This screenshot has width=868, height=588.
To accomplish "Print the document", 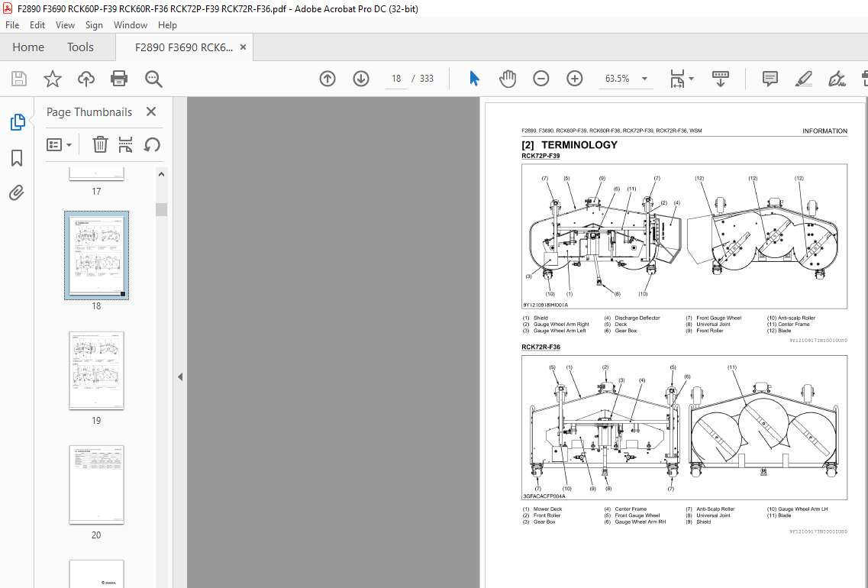I will click(x=119, y=79).
